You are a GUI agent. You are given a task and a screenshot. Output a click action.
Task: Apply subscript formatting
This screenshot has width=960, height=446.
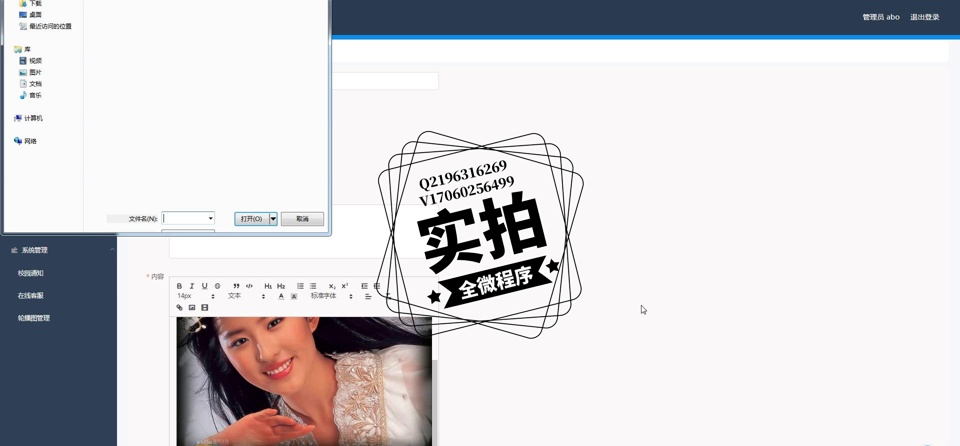click(332, 286)
